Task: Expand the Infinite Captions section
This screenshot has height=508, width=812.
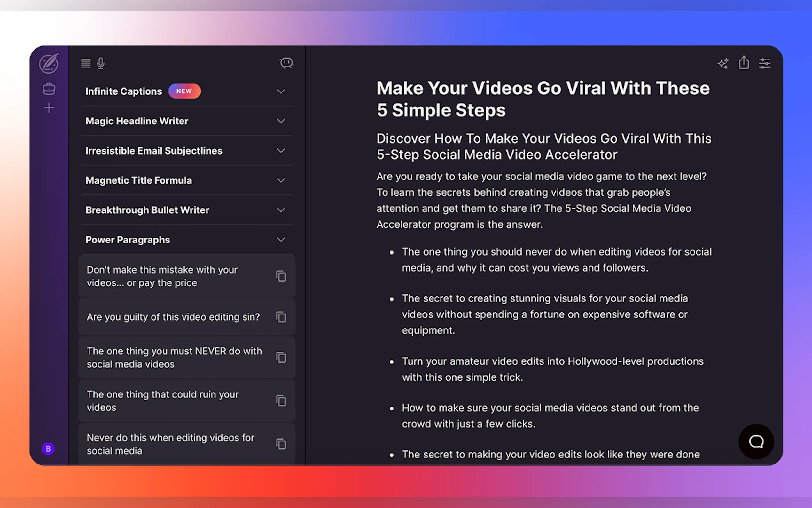Action: (281, 91)
